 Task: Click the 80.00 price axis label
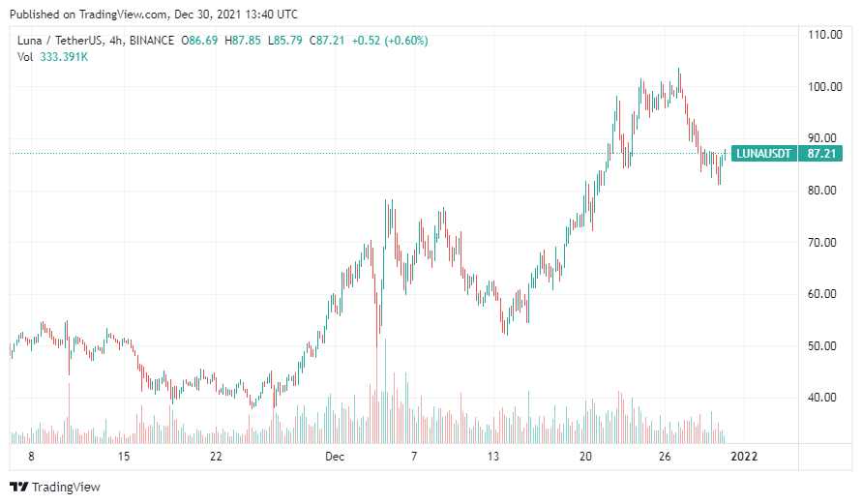(822, 191)
